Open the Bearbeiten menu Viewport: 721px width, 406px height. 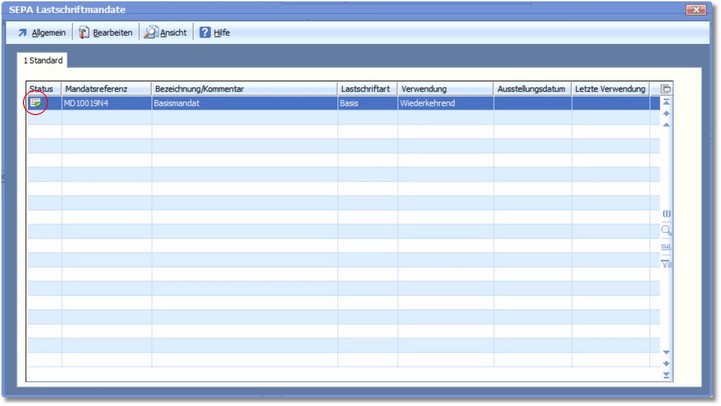[x=105, y=32]
